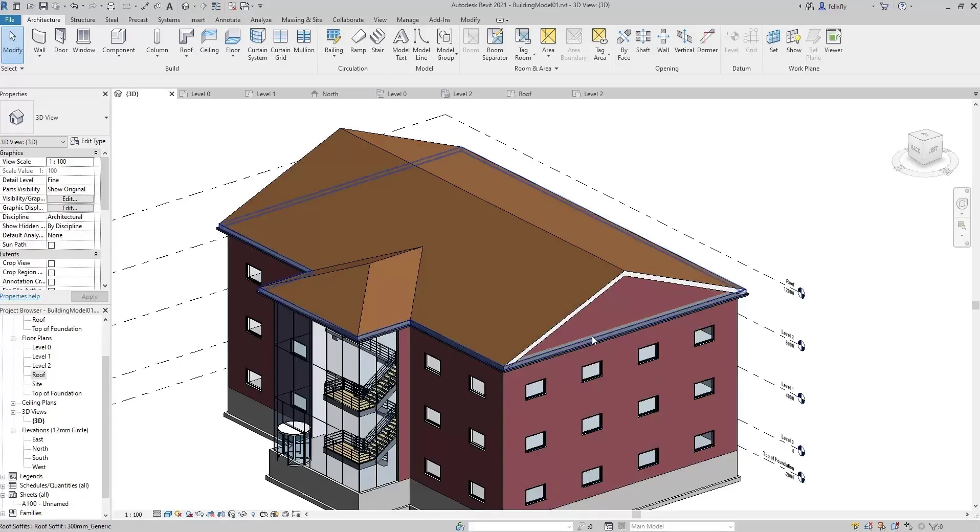Click the Apply button in Properties
The width and height of the screenshot is (980, 532).
click(90, 297)
